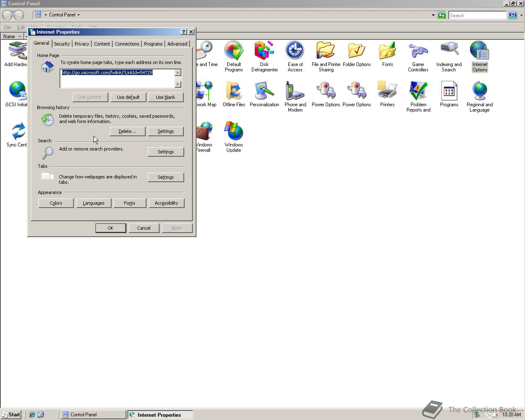Click the Fonts appearance button
The image size is (525, 420).
tap(130, 203)
